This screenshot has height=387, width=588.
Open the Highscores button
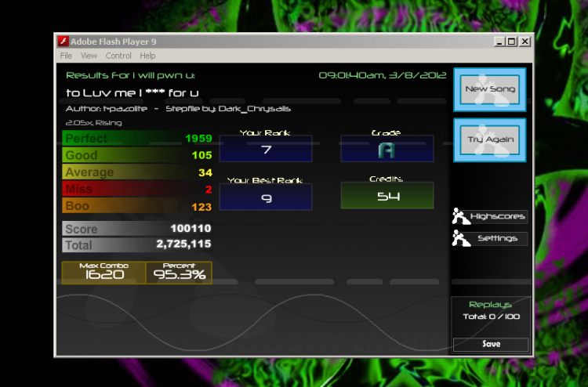499,216
